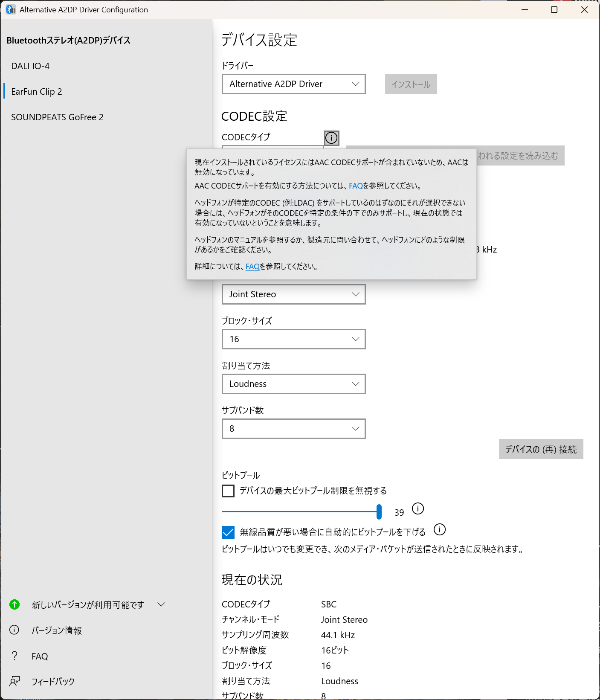Open the Joint Stereo channel mode dropdown
The width and height of the screenshot is (600, 700).
point(294,294)
